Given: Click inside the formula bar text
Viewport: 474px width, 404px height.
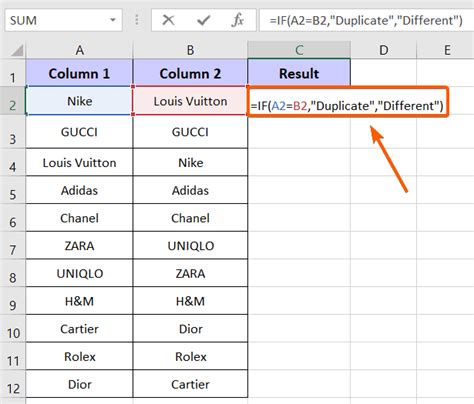Looking at the screenshot, I should pos(366,20).
